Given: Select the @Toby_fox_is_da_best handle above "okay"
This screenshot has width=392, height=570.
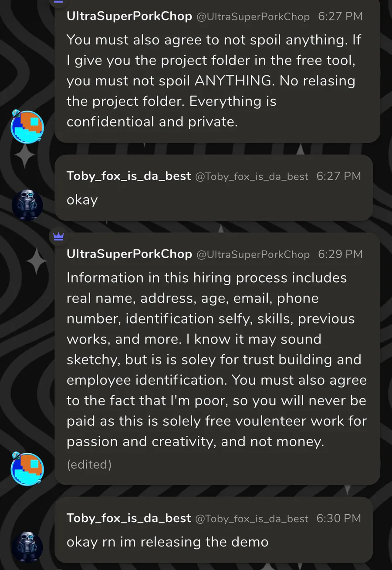Looking at the screenshot, I should (x=252, y=176).
